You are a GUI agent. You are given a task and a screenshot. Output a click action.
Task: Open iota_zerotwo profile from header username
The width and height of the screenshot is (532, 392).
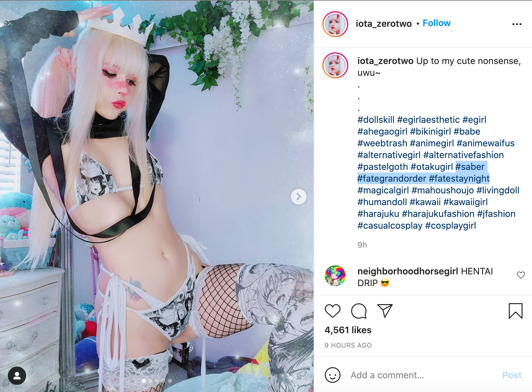384,24
